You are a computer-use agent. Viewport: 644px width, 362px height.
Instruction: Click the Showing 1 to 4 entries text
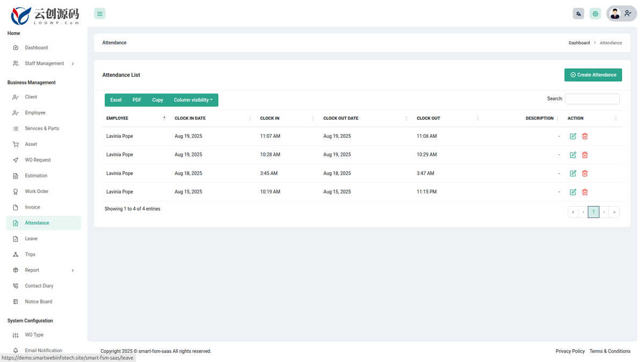click(133, 209)
